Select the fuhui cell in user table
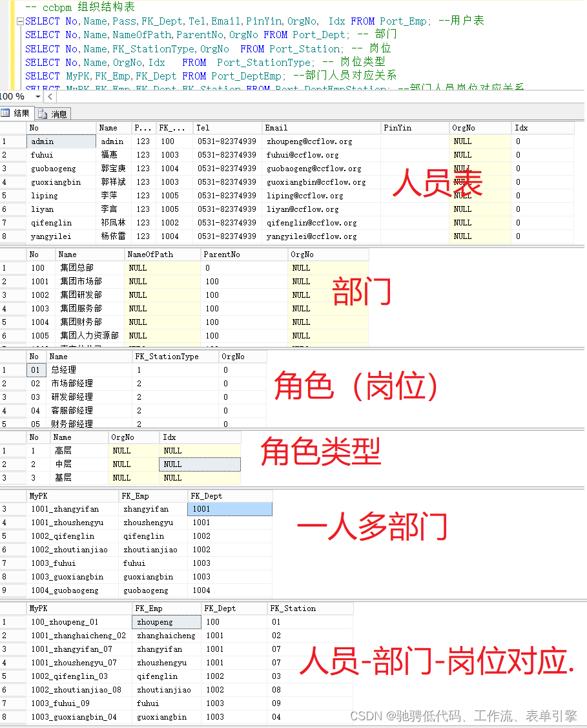The image size is (587, 728). pos(61,155)
